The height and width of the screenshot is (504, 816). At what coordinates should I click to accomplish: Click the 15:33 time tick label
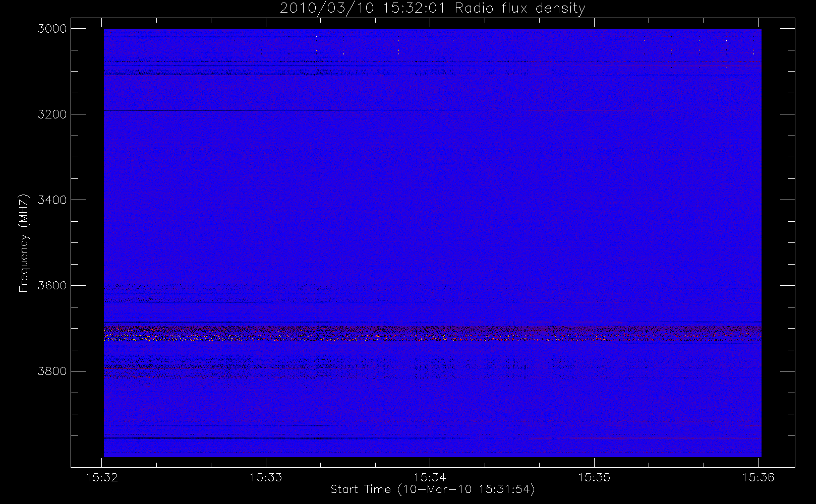(266, 477)
